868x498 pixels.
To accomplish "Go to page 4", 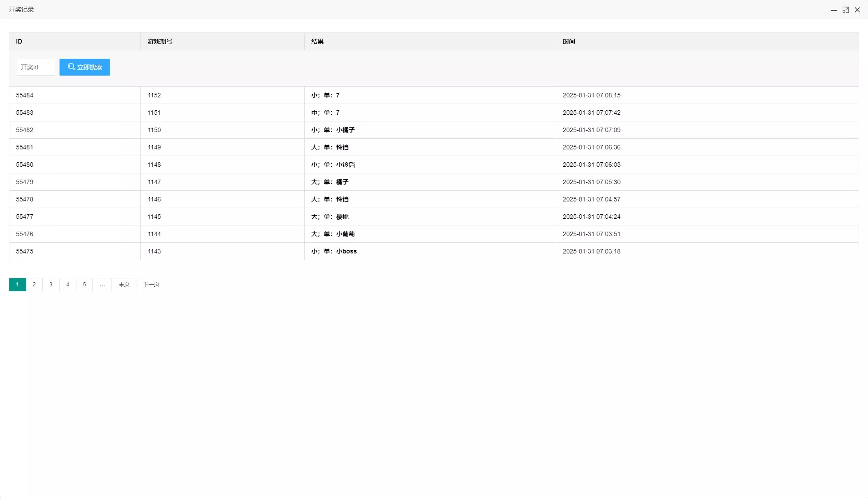I will (x=68, y=285).
